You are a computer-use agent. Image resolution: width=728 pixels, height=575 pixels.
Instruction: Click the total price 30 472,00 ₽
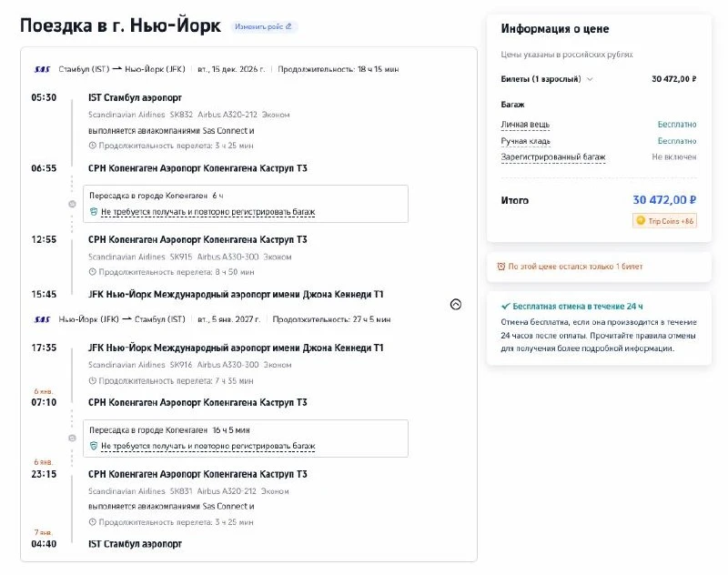click(664, 200)
